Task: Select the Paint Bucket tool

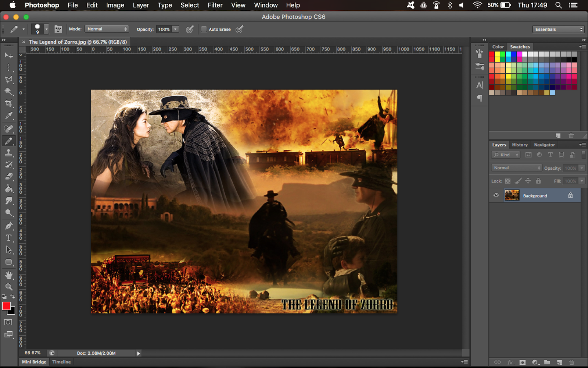Action: pyautogui.click(x=8, y=189)
